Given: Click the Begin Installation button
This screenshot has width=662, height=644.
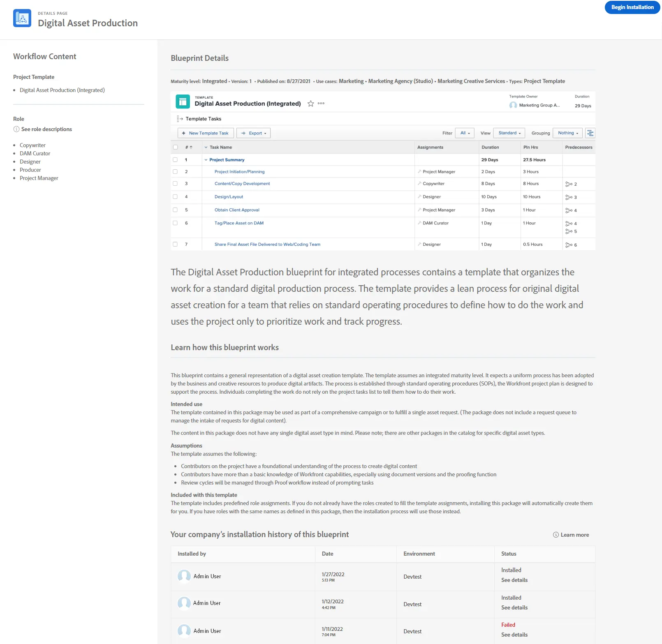Looking at the screenshot, I should (x=632, y=7).
